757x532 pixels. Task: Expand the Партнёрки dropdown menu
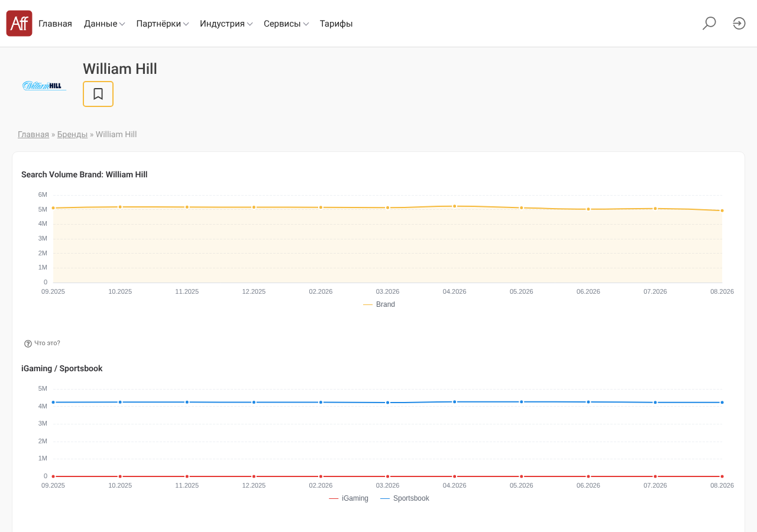click(x=163, y=24)
